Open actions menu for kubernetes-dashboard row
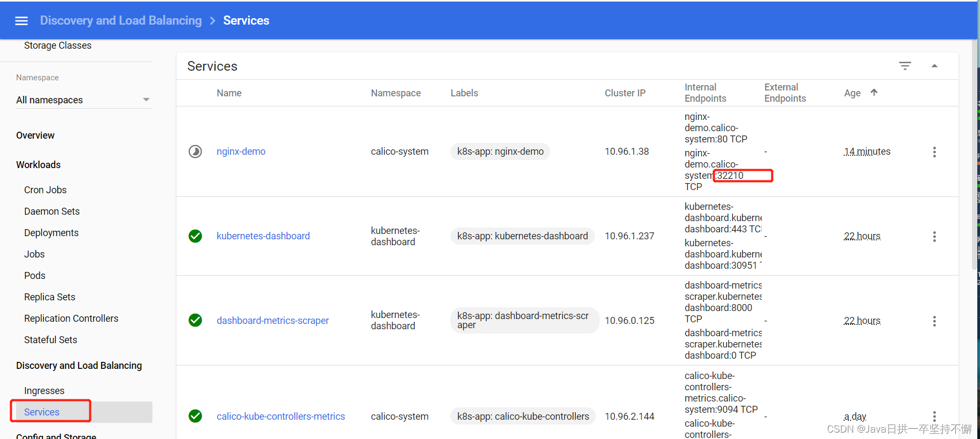980x439 pixels. coord(935,237)
